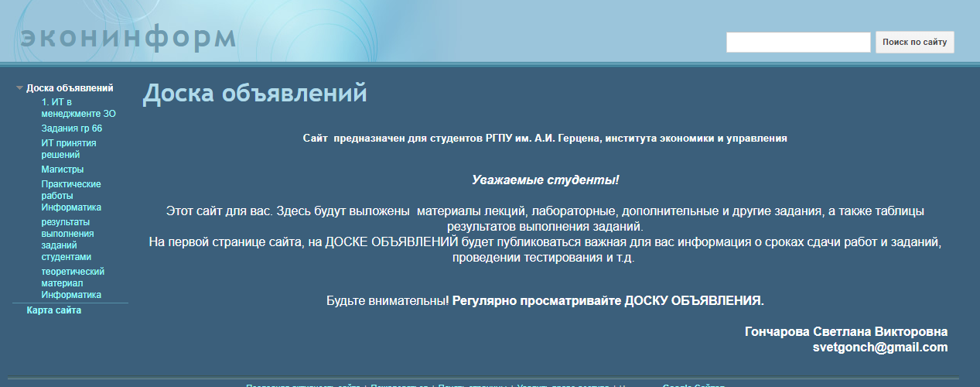This screenshot has height=387, width=980.
Task: Click the site search input field
Action: click(x=797, y=43)
